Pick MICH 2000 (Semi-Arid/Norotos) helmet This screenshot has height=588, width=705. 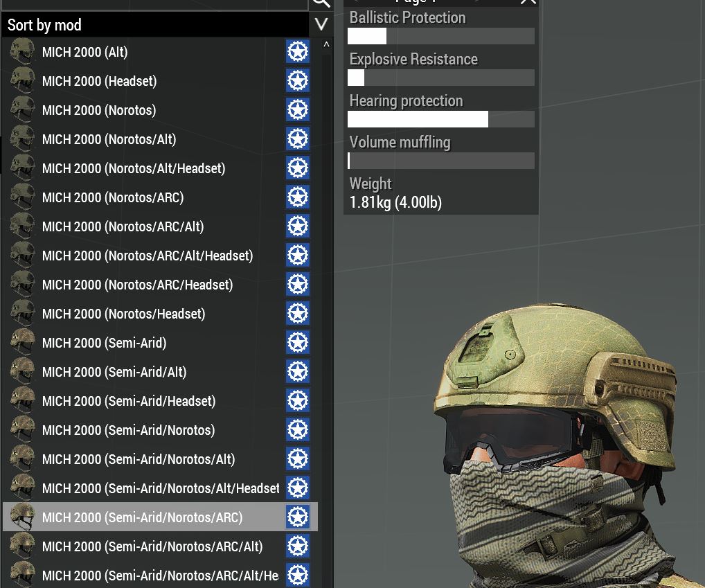point(128,430)
